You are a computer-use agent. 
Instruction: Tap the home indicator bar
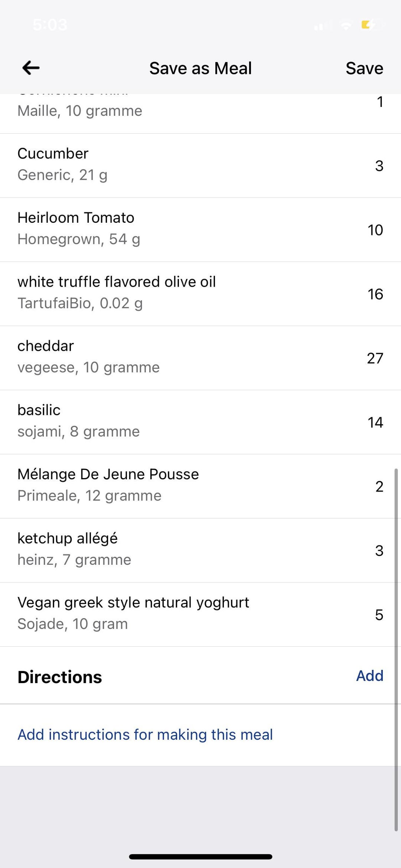(200, 856)
